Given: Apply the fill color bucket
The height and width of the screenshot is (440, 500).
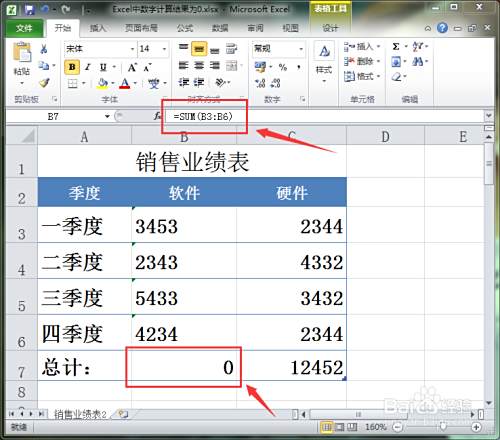Looking at the screenshot, I should [x=102, y=83].
